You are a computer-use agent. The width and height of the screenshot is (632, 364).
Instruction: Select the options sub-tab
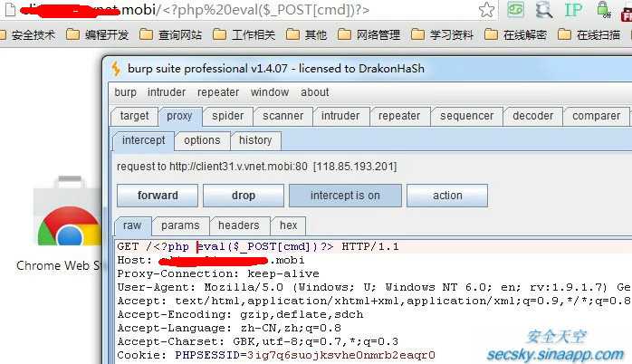202,140
